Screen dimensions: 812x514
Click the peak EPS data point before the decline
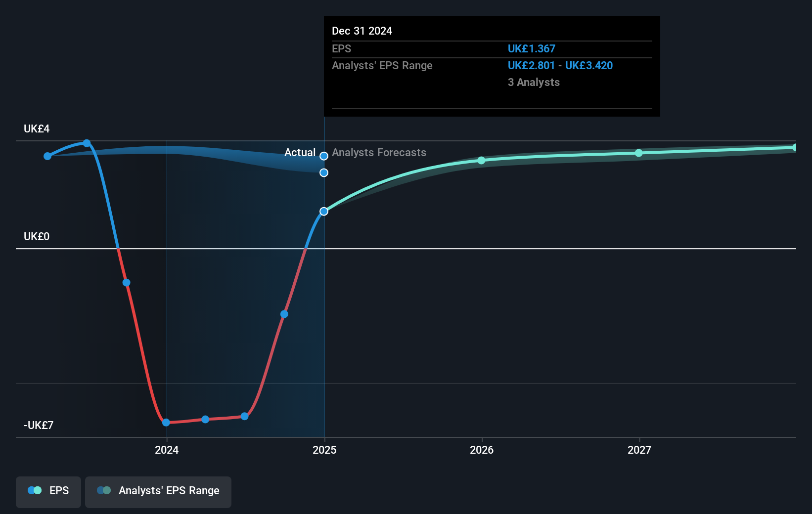point(87,143)
